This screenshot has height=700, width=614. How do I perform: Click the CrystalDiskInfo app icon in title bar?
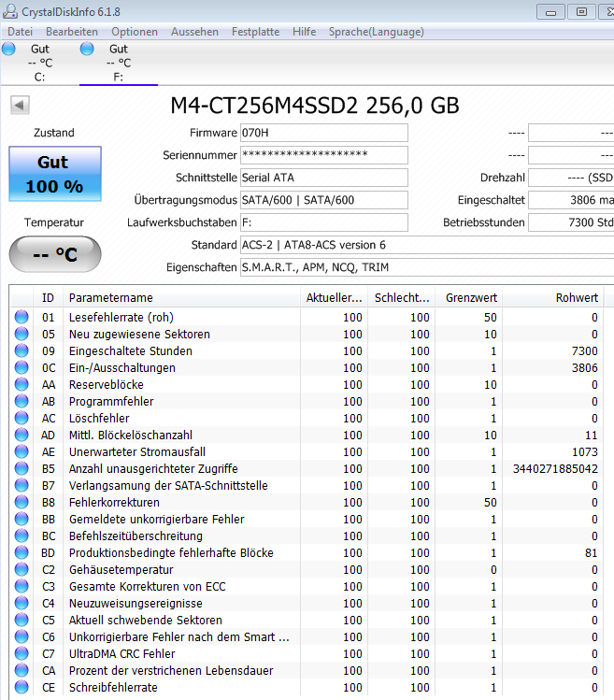[x=10, y=11]
